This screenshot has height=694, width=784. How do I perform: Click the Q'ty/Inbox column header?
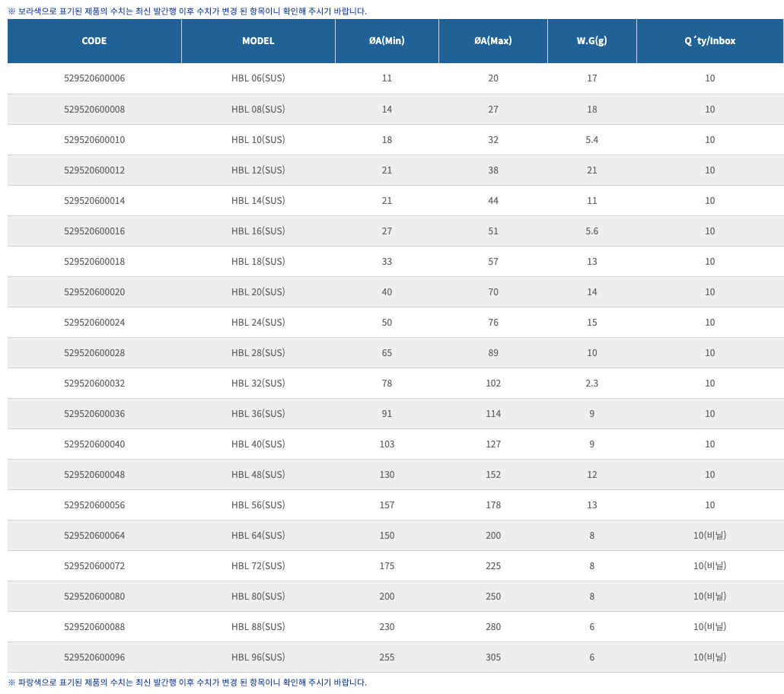coord(709,41)
